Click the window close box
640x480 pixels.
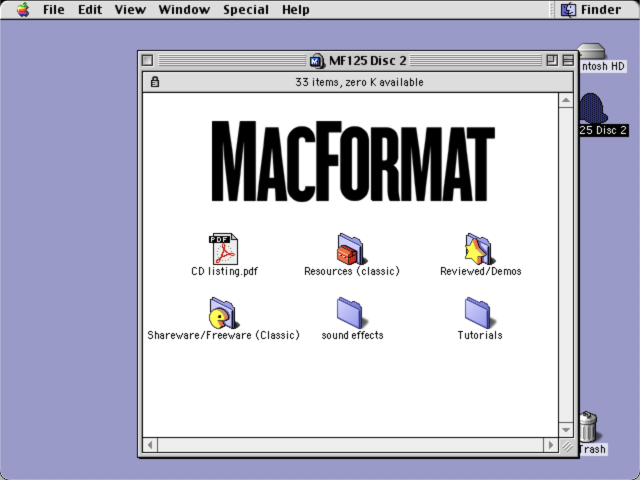tap(148, 60)
